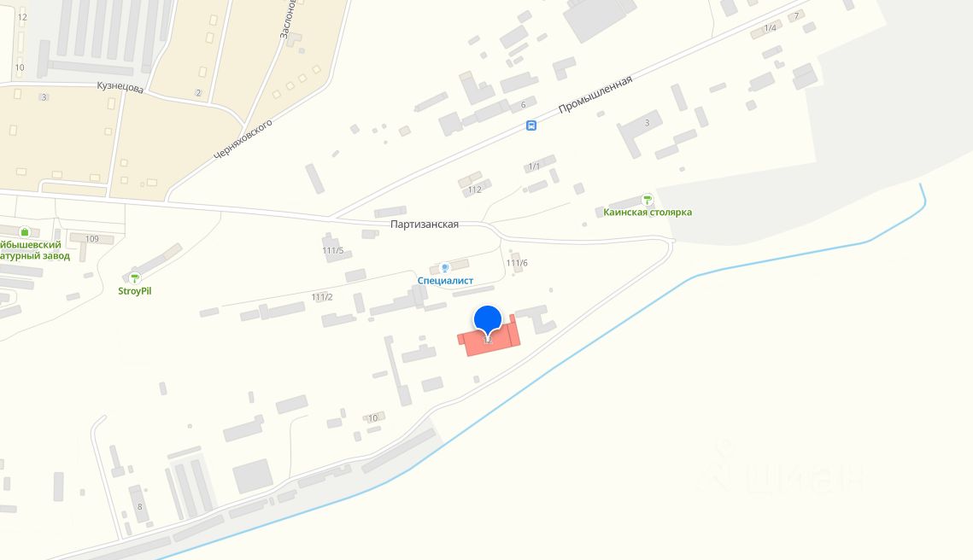973x560 pixels.
Task: Click the Кузнецова street label
Action: [120, 87]
